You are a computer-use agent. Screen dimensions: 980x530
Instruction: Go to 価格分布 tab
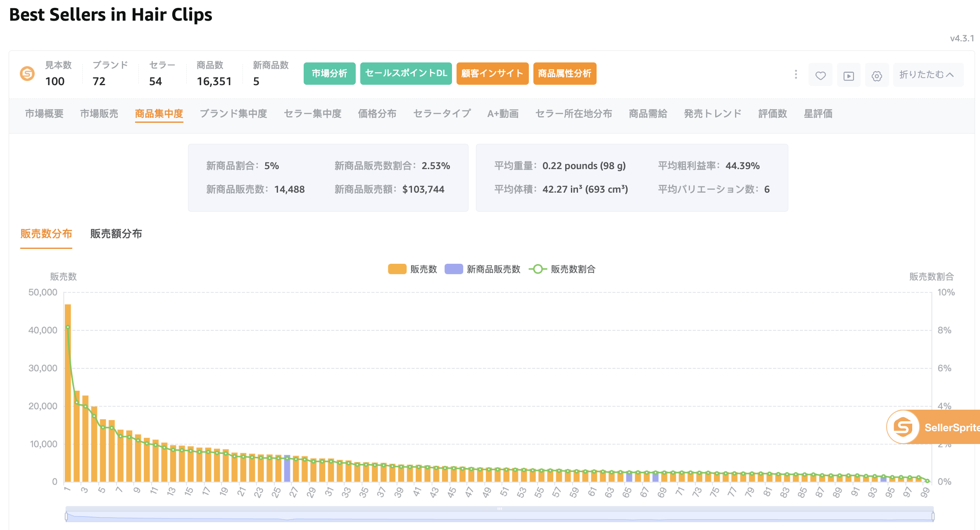(377, 114)
